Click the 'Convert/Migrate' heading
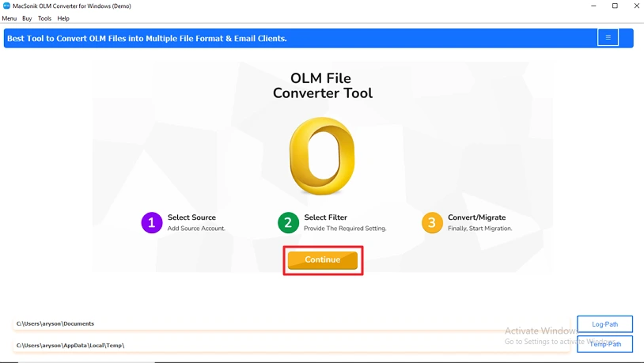The height and width of the screenshot is (363, 644). click(x=476, y=217)
